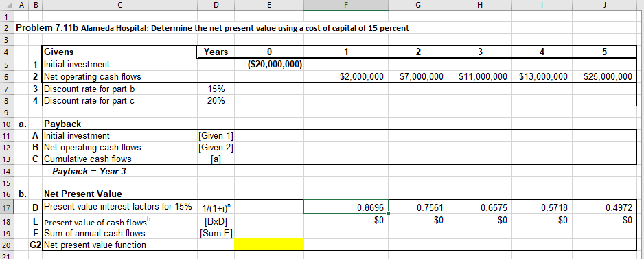The image size is (644, 259).
Task: Select the $25,000,000 cash flow cell
Action: tap(605, 76)
